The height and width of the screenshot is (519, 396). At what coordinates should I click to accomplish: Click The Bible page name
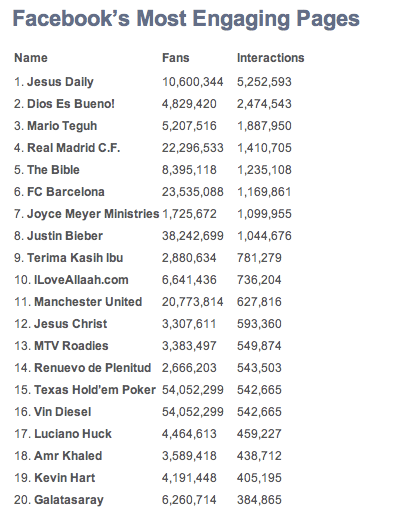tap(53, 170)
